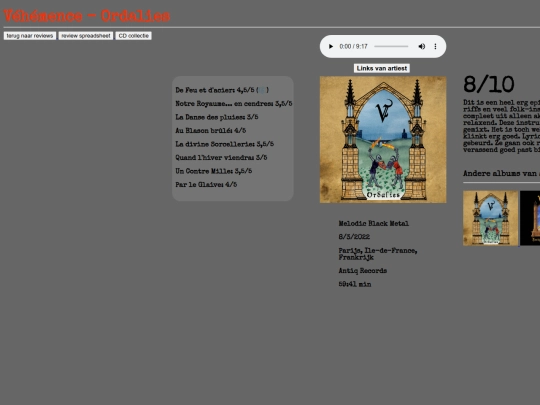Open the 'review spreadsheet' button
Viewport: 540px width, 405px height.
[86, 36]
